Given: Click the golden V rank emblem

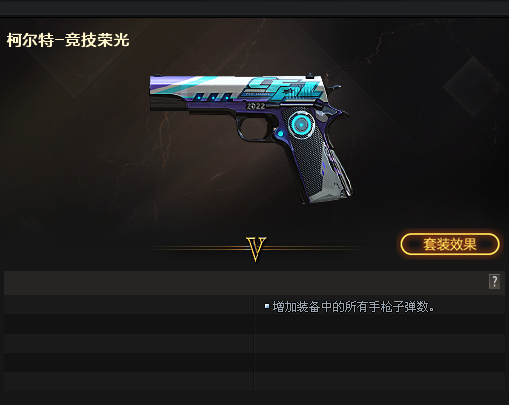Looking at the screenshot, I should [x=256, y=249].
